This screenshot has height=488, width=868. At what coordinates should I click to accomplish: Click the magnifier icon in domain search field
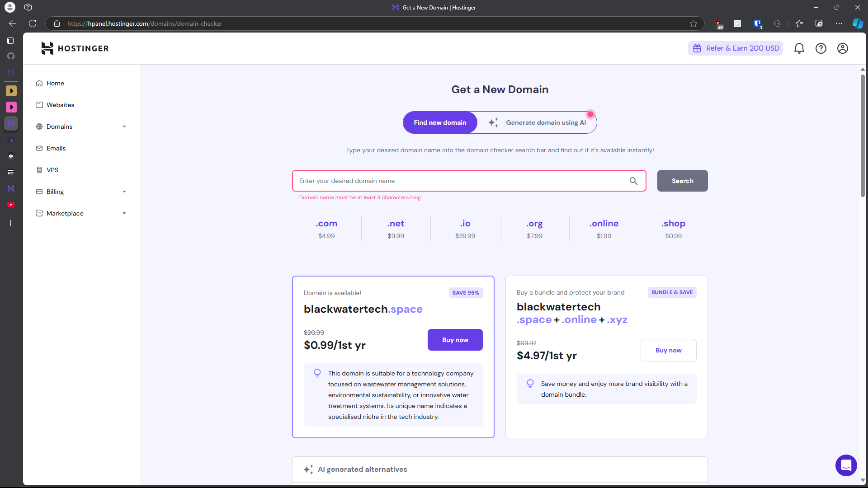[x=633, y=181]
